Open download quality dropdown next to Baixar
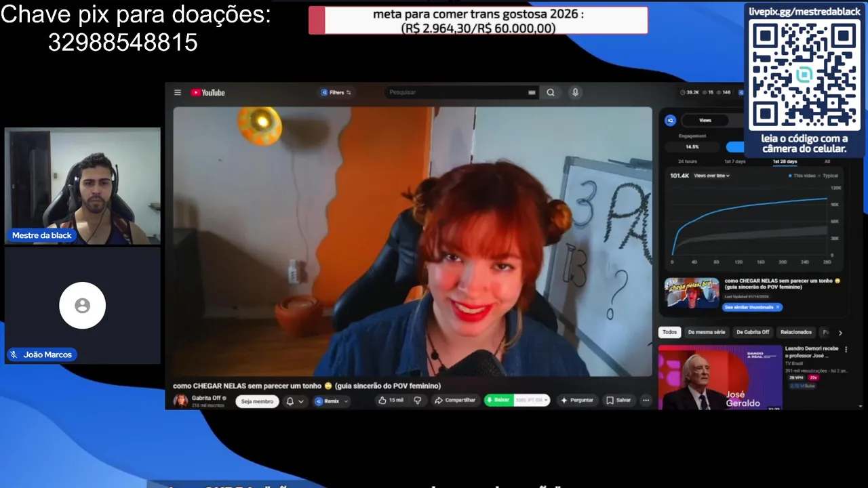 pyautogui.click(x=532, y=401)
